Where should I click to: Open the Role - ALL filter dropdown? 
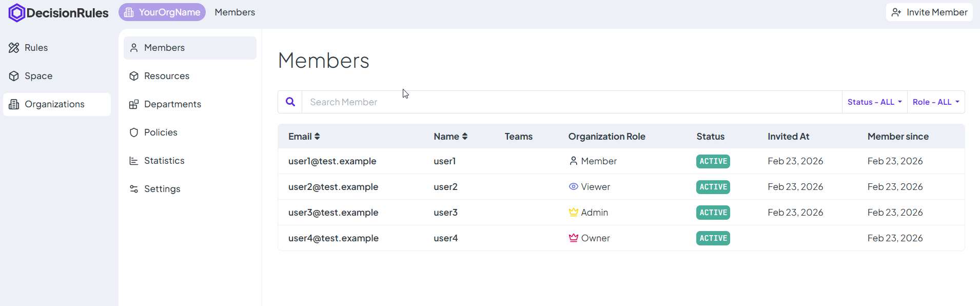936,102
